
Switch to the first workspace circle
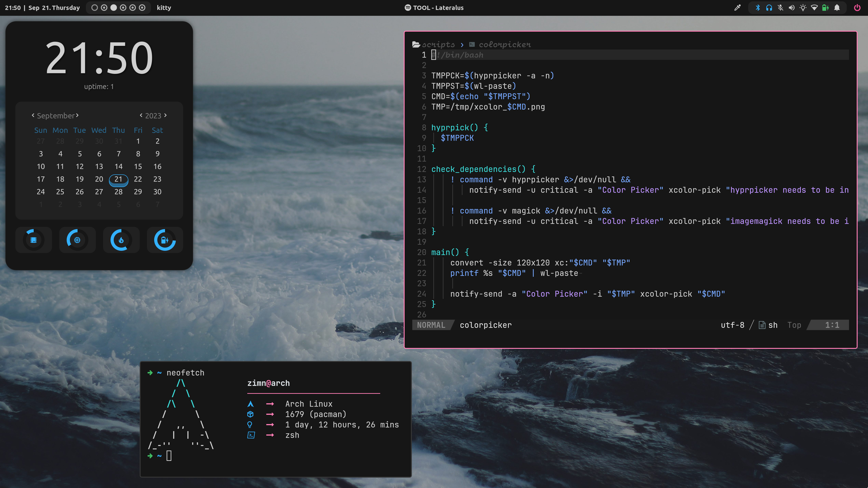coord(95,8)
